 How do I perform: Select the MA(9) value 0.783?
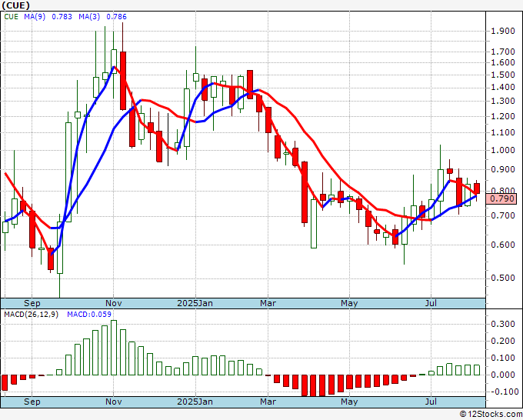point(62,17)
